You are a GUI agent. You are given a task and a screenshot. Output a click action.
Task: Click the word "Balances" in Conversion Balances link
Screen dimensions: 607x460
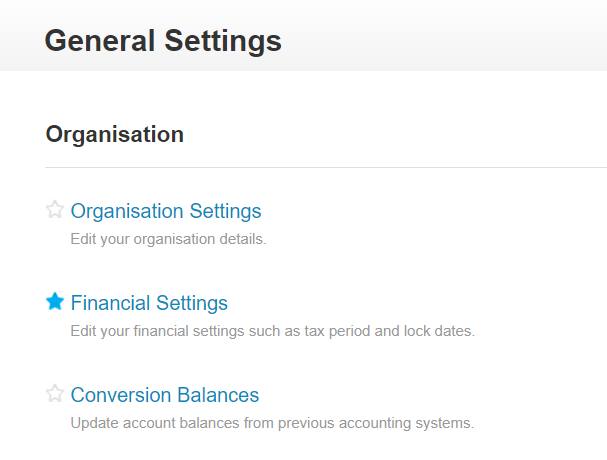[218, 395]
